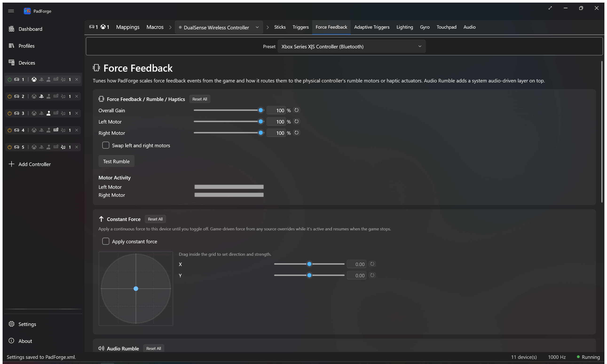The width and height of the screenshot is (607, 364).
Task: Open the Lighting tab
Action: coord(405,27)
